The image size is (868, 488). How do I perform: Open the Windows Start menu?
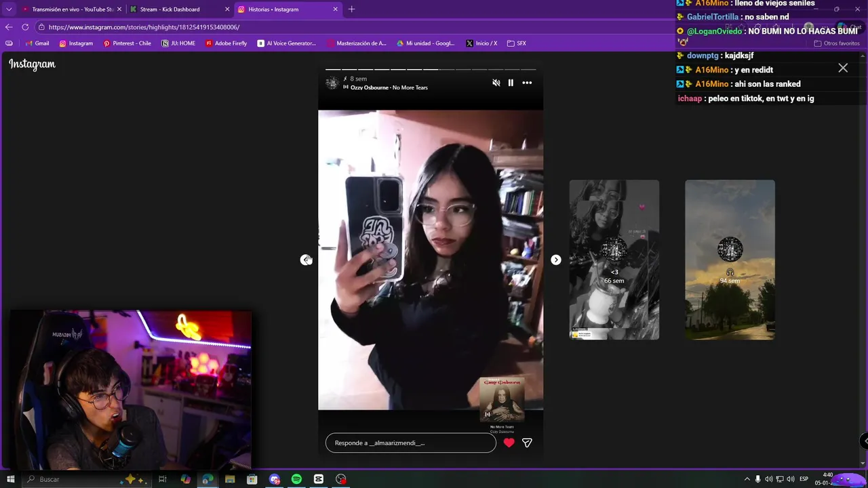click(10, 479)
